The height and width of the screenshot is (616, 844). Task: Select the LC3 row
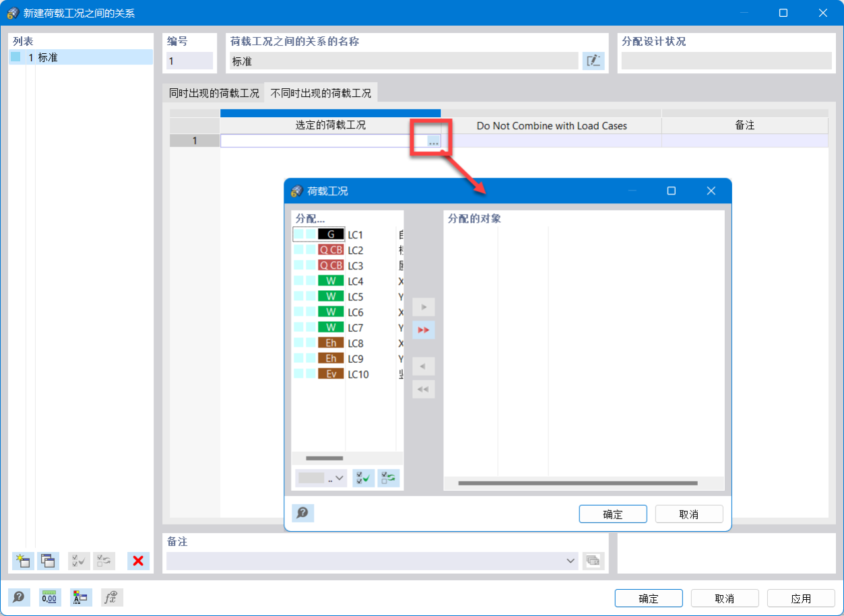click(x=348, y=265)
